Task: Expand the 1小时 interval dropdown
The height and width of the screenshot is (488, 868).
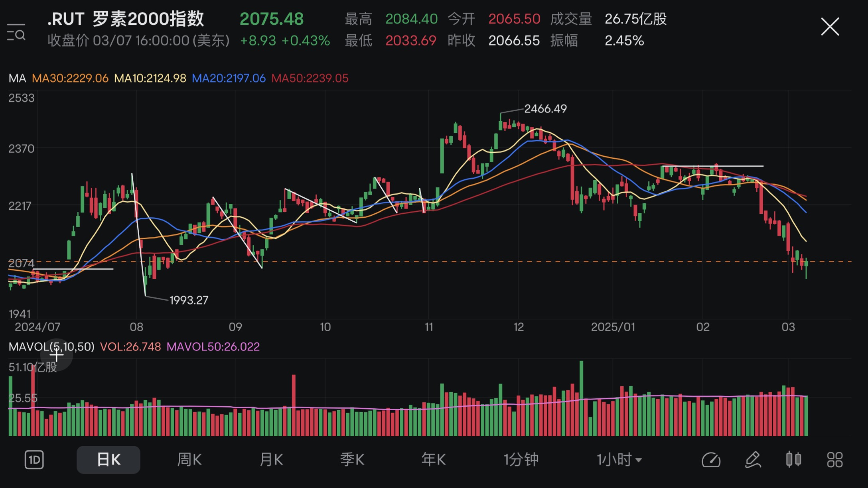Action: [x=619, y=460]
